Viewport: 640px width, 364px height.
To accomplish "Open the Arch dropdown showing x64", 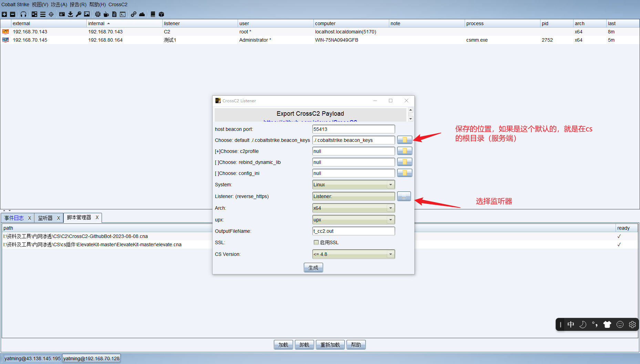I will coord(354,208).
